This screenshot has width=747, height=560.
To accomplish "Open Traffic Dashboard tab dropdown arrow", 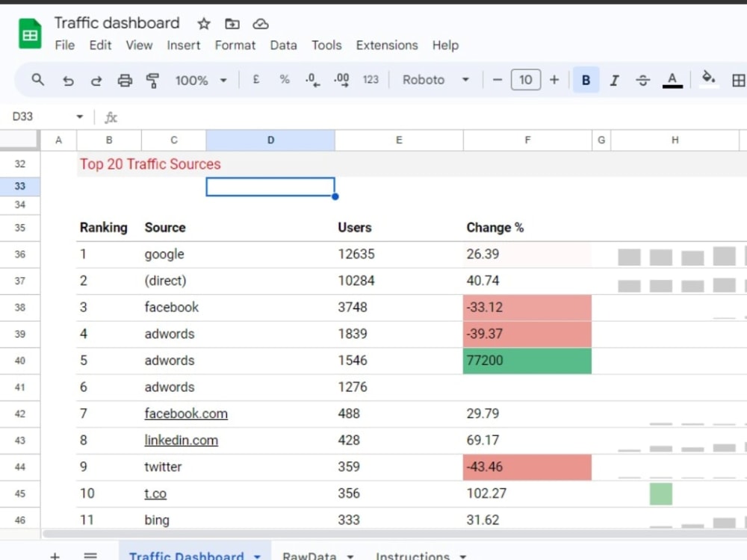I will pos(257,556).
